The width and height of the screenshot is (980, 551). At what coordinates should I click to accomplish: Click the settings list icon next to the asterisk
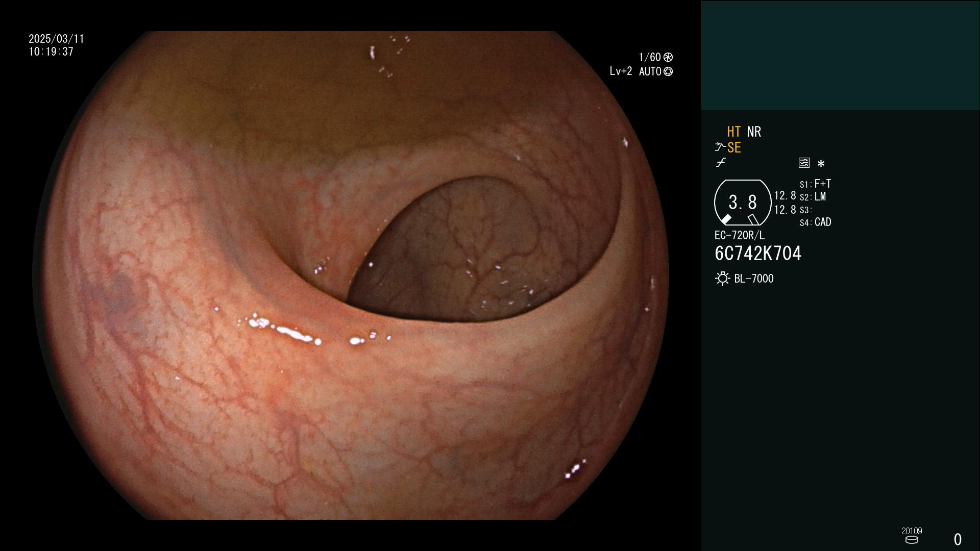[x=804, y=163]
